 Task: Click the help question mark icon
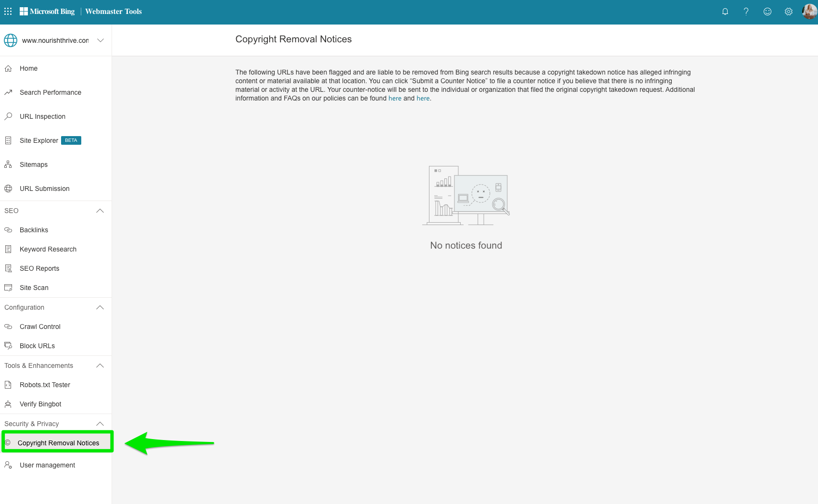tap(746, 11)
